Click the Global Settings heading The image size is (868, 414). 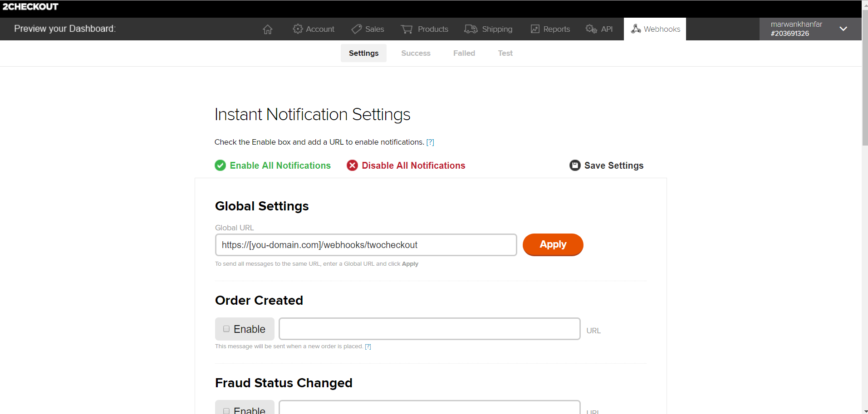262,206
